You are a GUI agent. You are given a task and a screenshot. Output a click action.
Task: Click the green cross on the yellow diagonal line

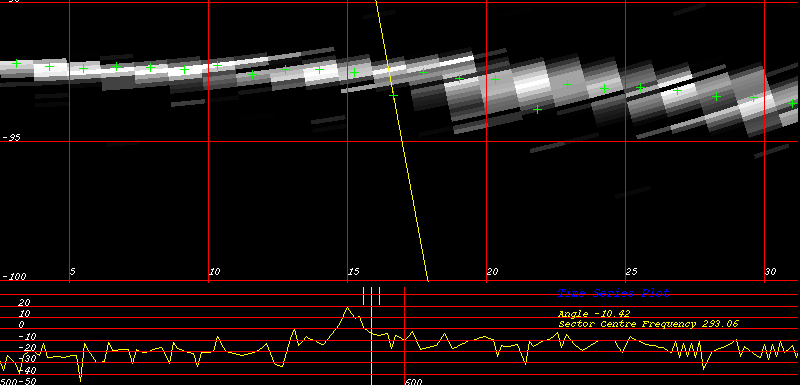point(393,95)
